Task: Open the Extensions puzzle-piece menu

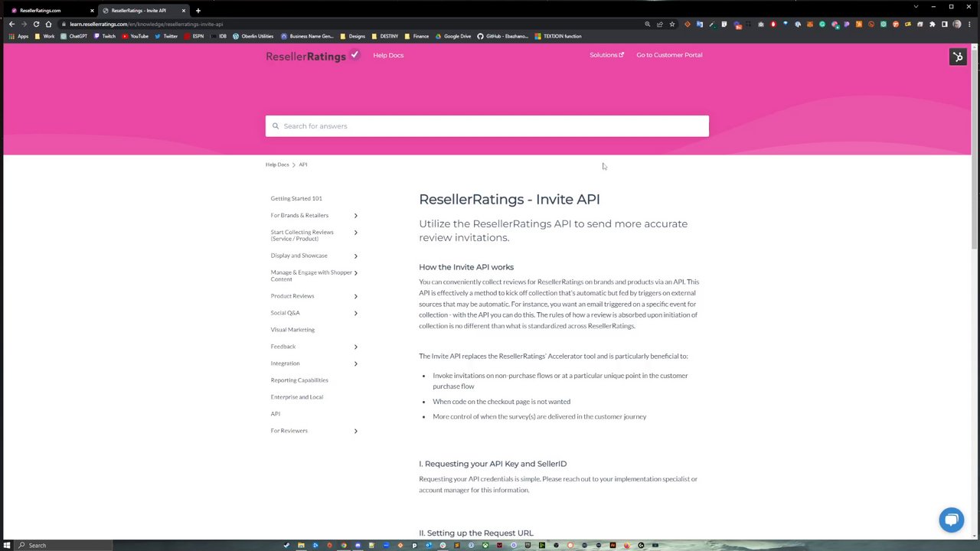Action: tap(932, 24)
